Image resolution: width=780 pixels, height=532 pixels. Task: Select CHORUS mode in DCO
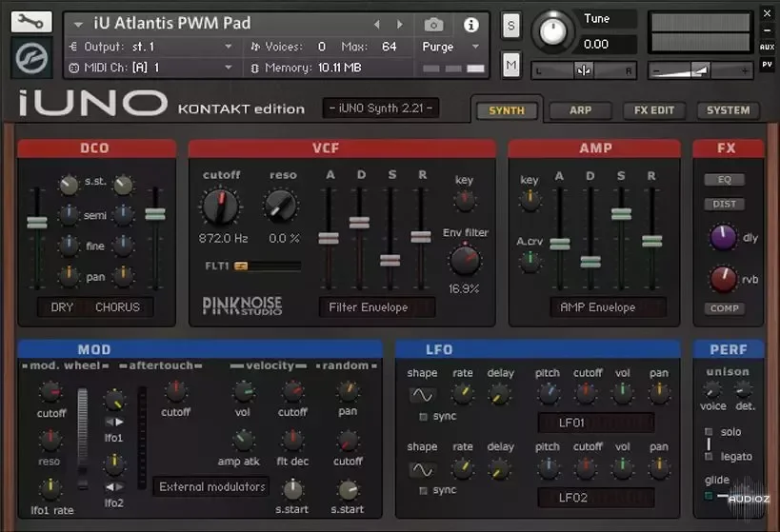pyautogui.click(x=117, y=307)
